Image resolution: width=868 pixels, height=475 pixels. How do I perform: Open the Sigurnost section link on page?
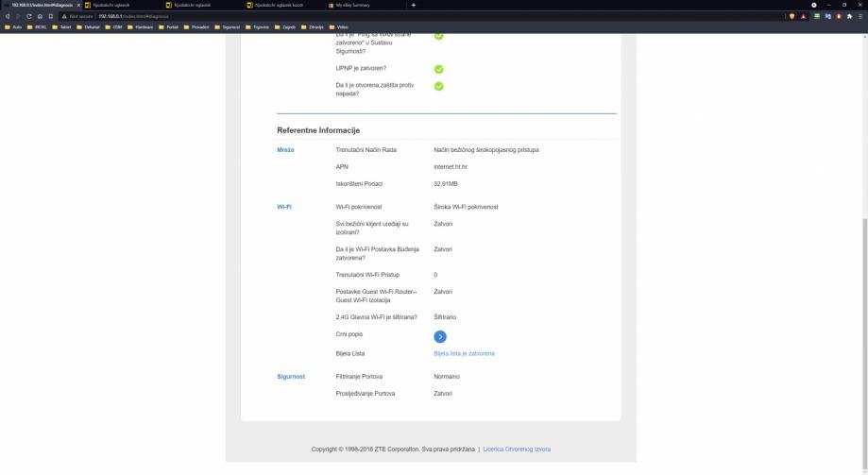tap(291, 377)
